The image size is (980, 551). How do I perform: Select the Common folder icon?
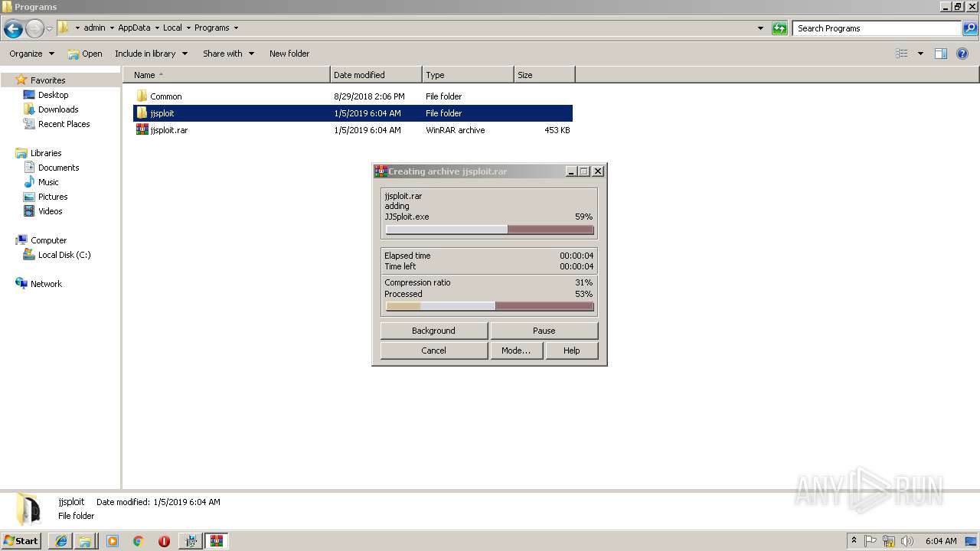tap(142, 96)
